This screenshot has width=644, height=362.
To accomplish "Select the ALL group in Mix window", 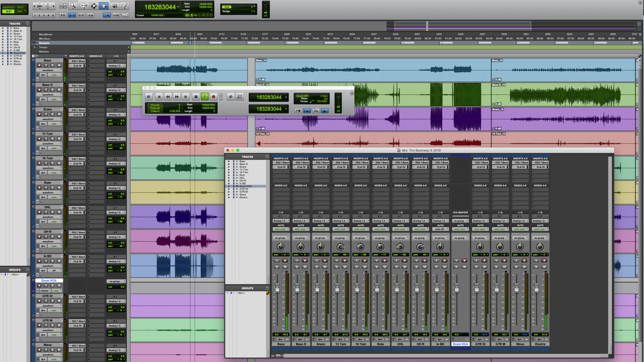I will click(x=241, y=293).
